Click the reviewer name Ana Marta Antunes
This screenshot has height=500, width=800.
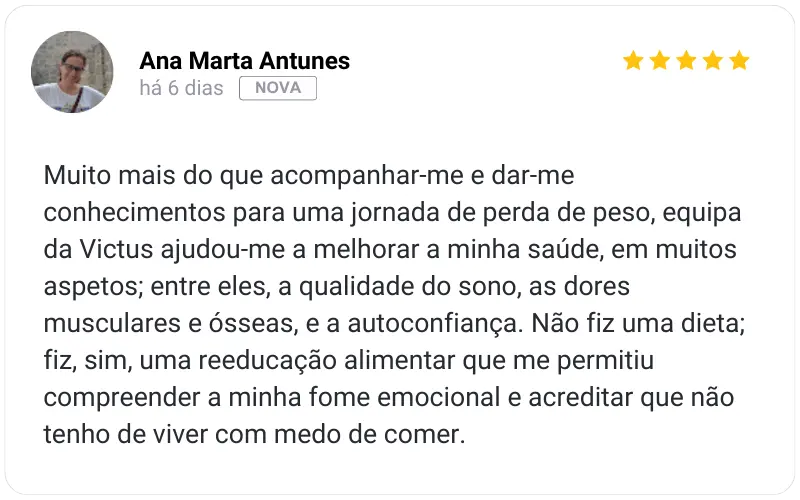(x=244, y=61)
